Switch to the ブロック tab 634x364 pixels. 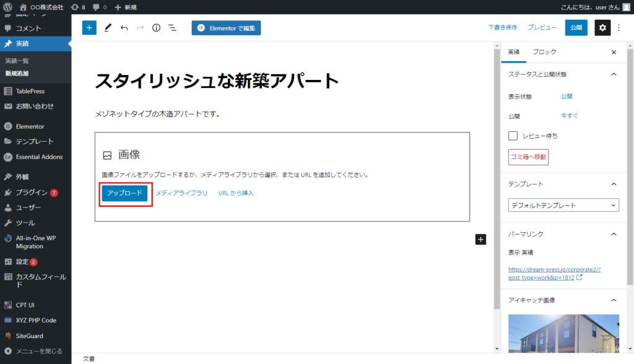(544, 52)
